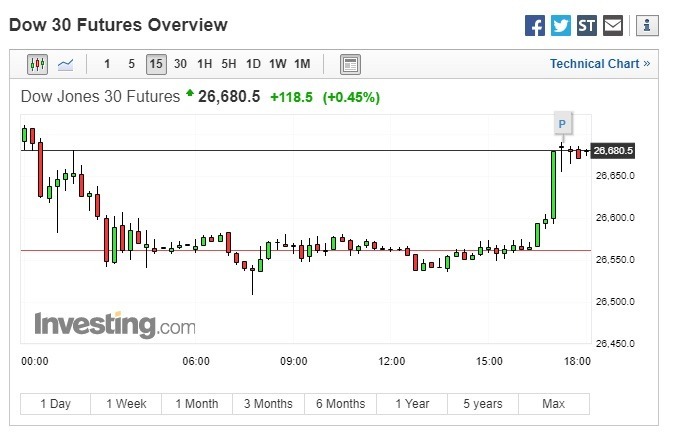
Task: Share chart on Facebook
Action: click(535, 25)
